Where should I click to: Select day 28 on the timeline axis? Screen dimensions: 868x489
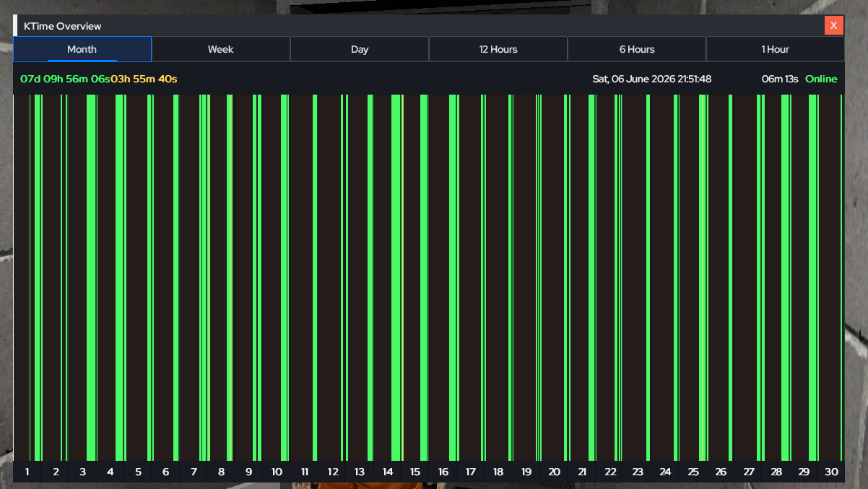click(x=776, y=472)
